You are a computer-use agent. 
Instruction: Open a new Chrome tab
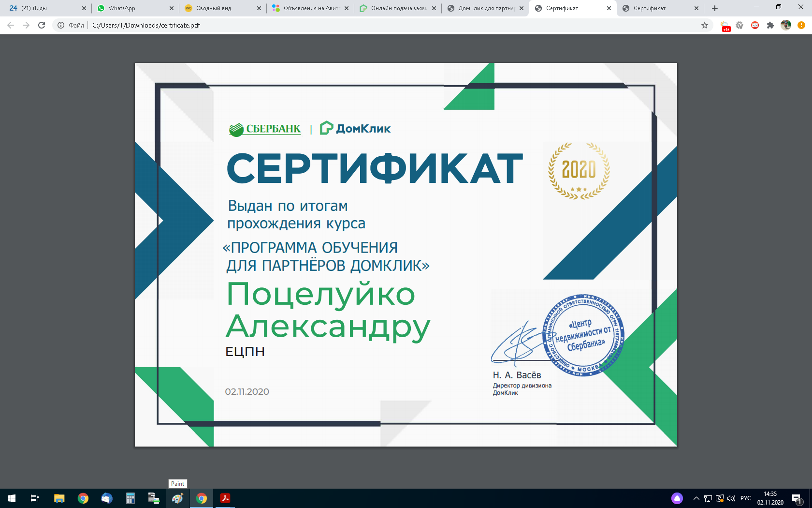(715, 8)
